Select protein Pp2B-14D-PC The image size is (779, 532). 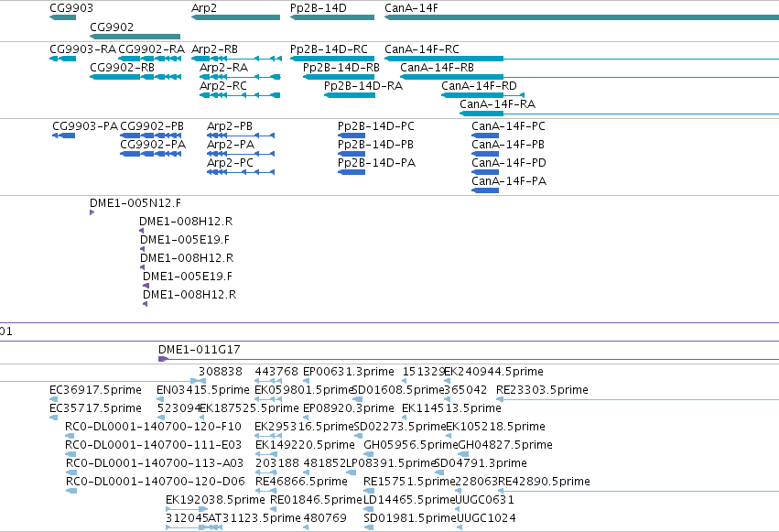(x=352, y=136)
